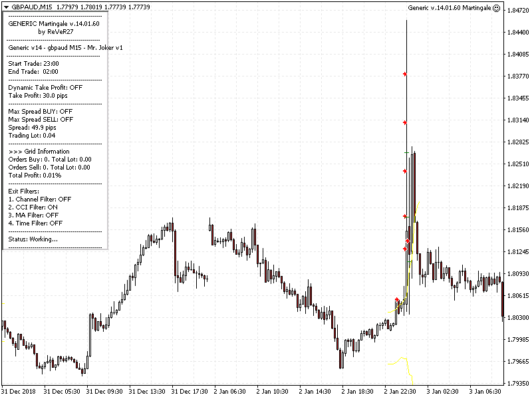This screenshot has width=532, height=399.
Task: Click the 'Exit Filters:' heading
Action: (x=24, y=192)
